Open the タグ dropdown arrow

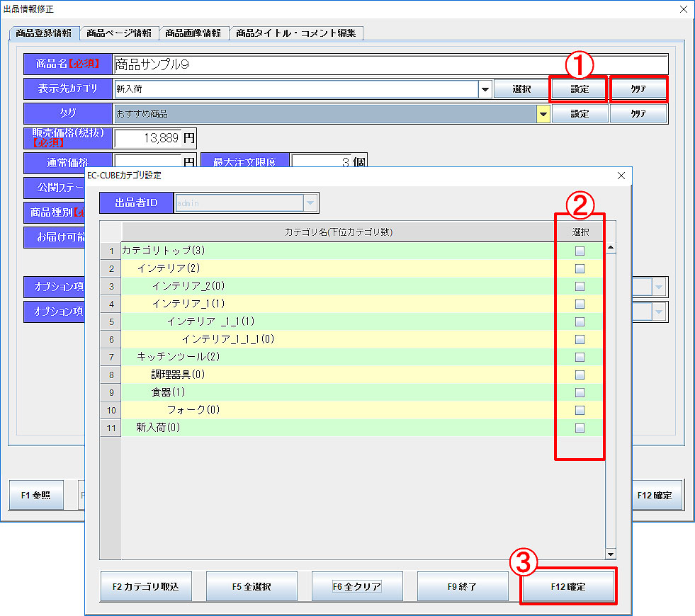tap(543, 114)
